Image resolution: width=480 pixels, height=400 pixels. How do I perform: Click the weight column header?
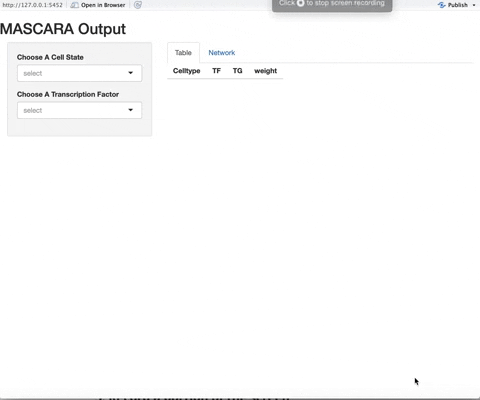[265, 71]
